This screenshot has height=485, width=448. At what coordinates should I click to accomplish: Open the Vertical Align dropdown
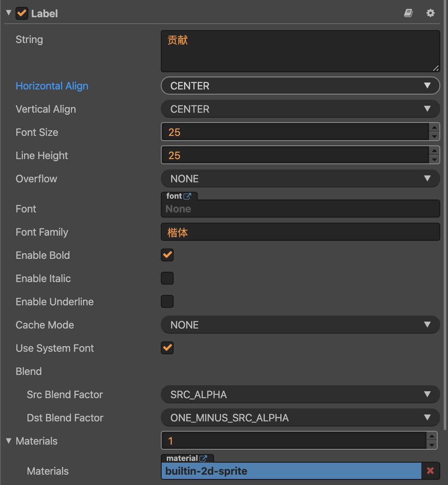pos(300,109)
